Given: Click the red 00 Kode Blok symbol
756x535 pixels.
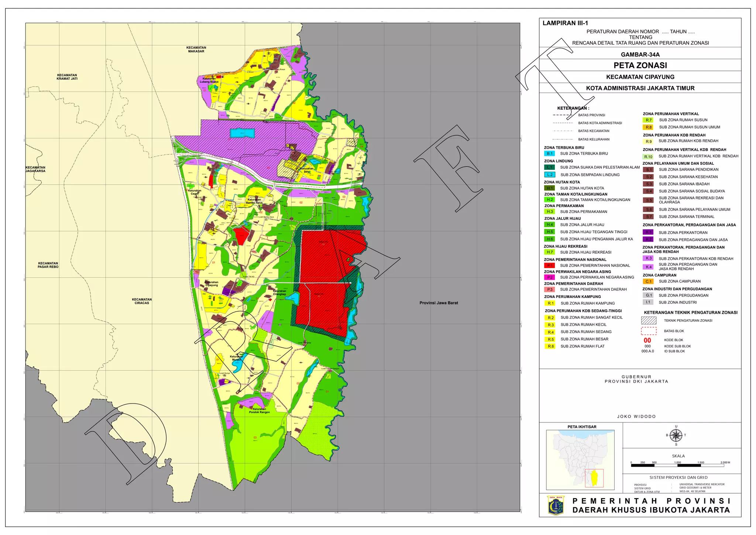Looking at the screenshot, I should [647, 340].
